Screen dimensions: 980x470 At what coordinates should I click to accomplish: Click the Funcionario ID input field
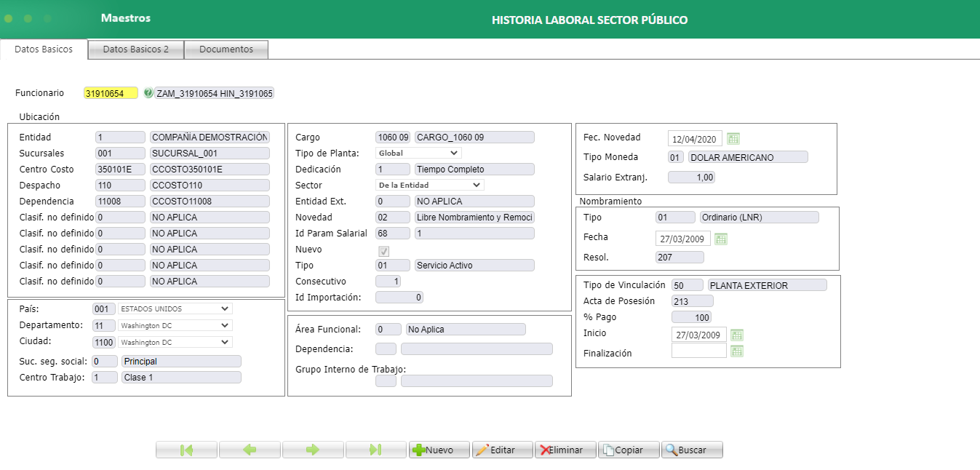click(x=111, y=93)
